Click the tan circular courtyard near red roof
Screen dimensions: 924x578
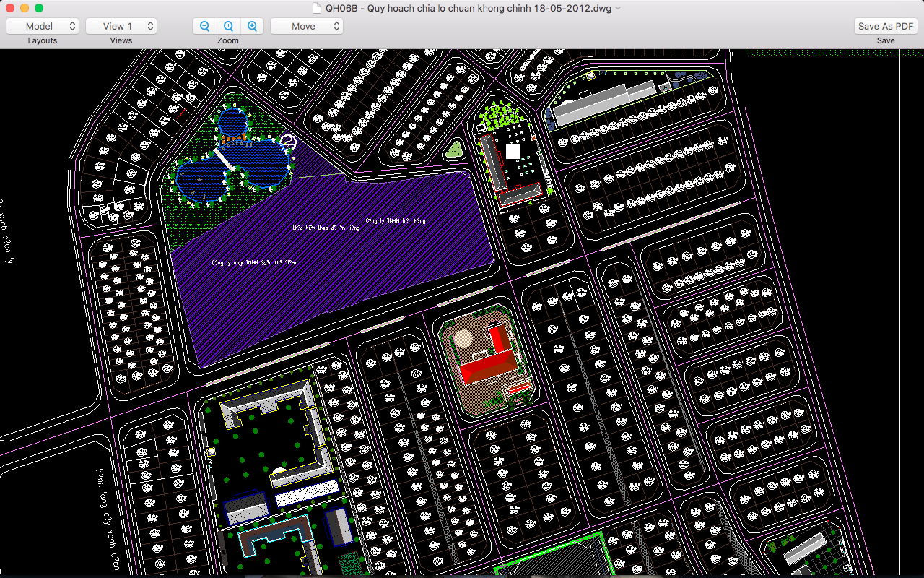pyautogui.click(x=462, y=338)
